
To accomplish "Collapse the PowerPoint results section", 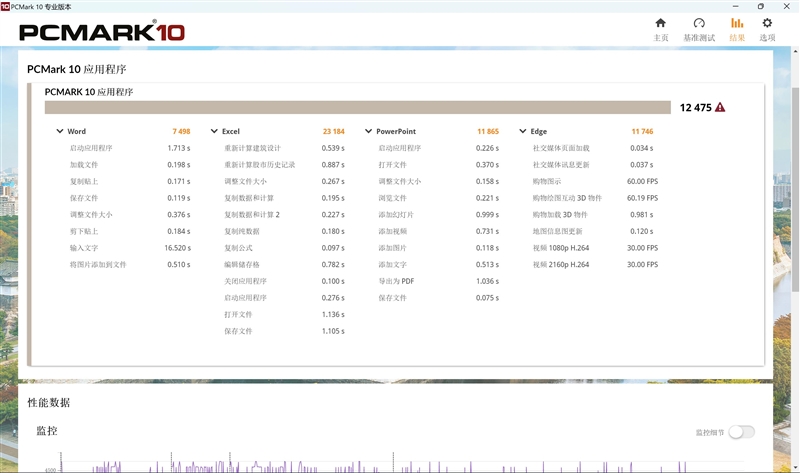I will (x=368, y=131).
